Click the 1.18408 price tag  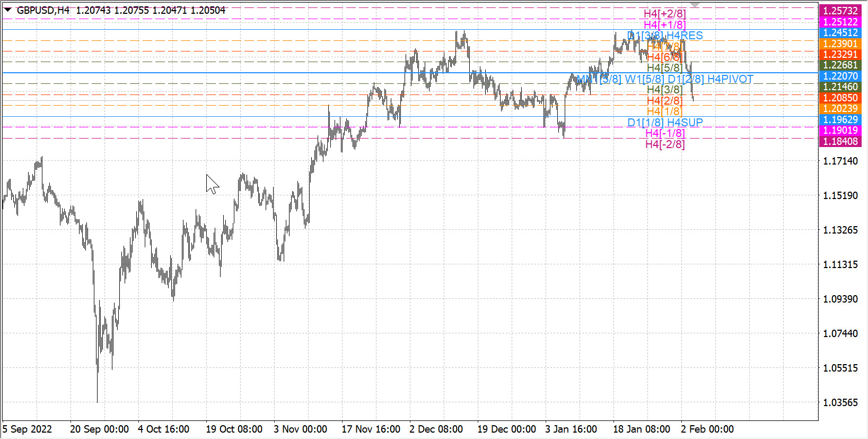tap(840, 141)
